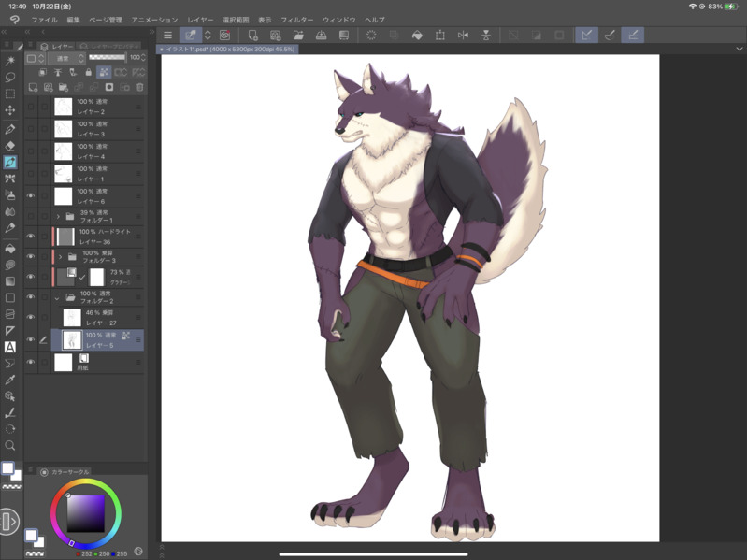Expand the フォルダー 1 layer folder
Viewport: 747px width, 560px height.
pyautogui.click(x=58, y=217)
